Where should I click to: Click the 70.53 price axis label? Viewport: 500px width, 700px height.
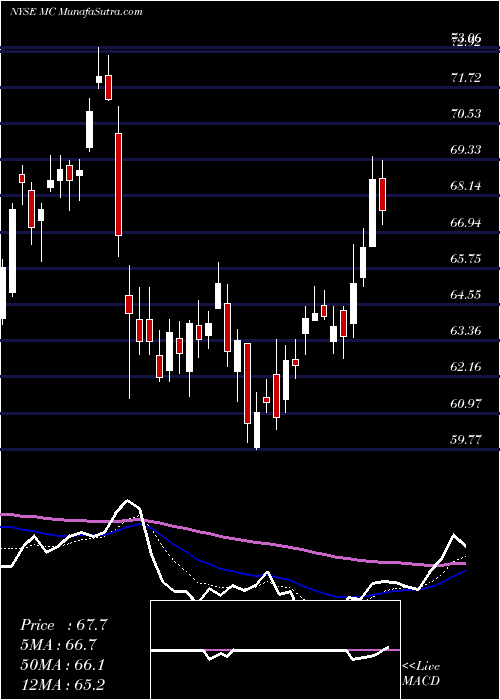(x=466, y=114)
